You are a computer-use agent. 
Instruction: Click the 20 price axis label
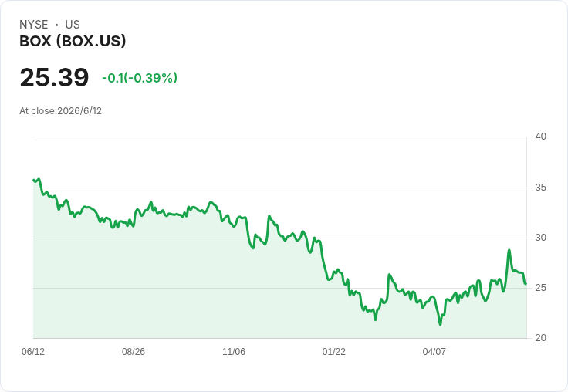(540, 338)
